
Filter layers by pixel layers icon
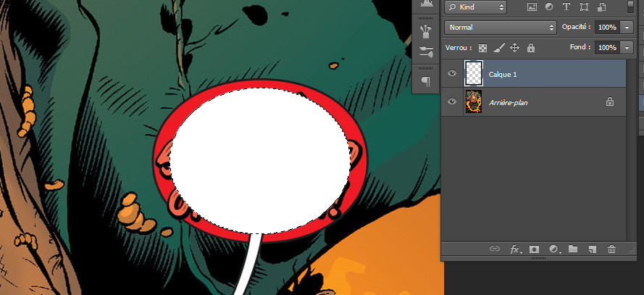pyautogui.click(x=532, y=7)
